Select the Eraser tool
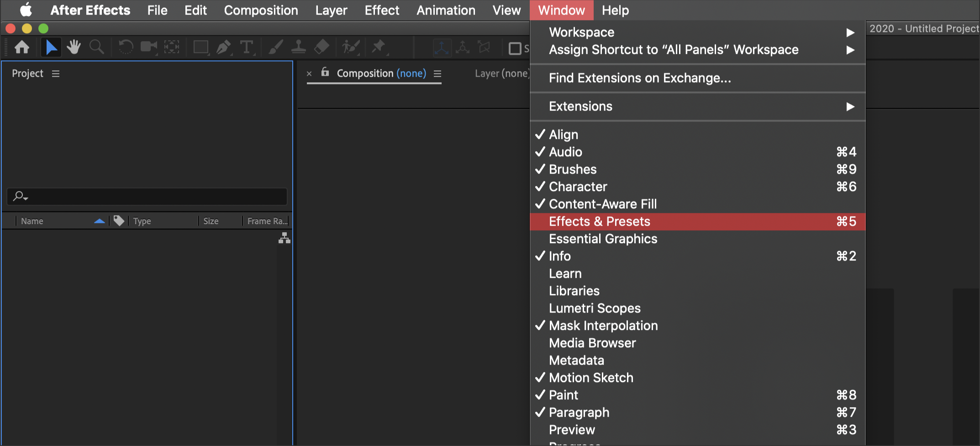The image size is (980, 446). pyautogui.click(x=321, y=47)
